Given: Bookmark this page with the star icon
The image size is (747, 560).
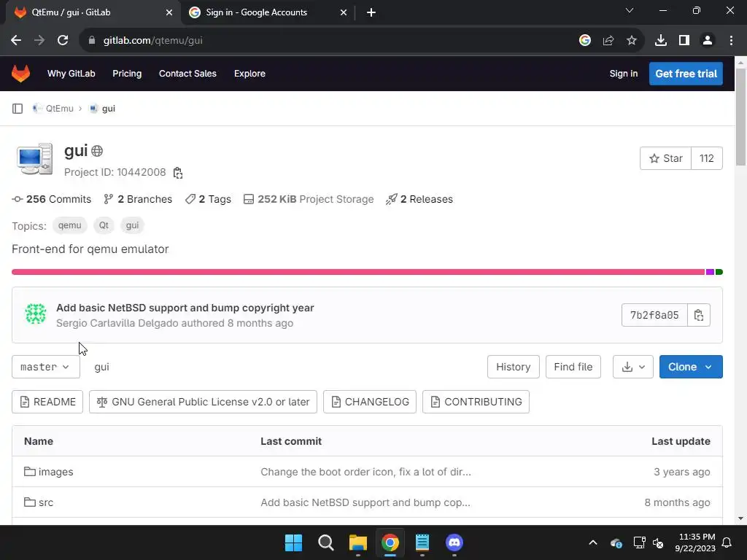Looking at the screenshot, I should [x=632, y=41].
